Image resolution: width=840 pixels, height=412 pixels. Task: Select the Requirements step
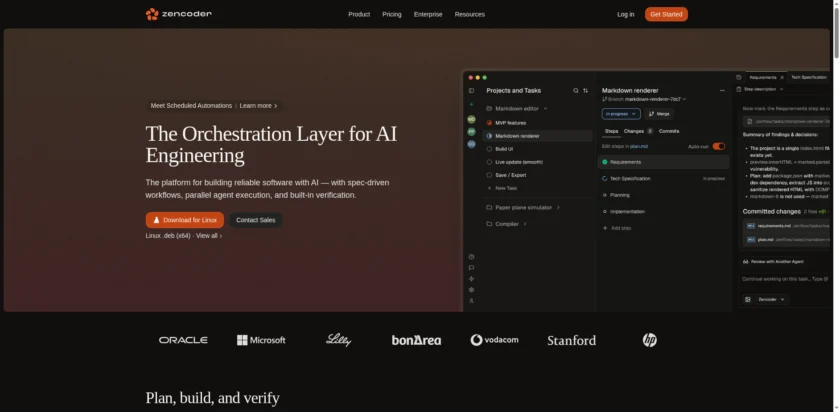point(663,162)
